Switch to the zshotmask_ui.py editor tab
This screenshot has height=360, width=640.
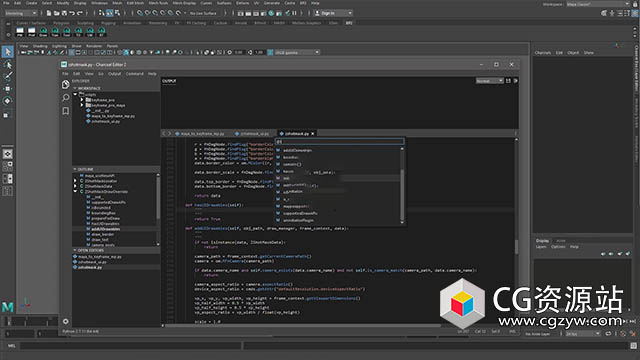point(252,133)
